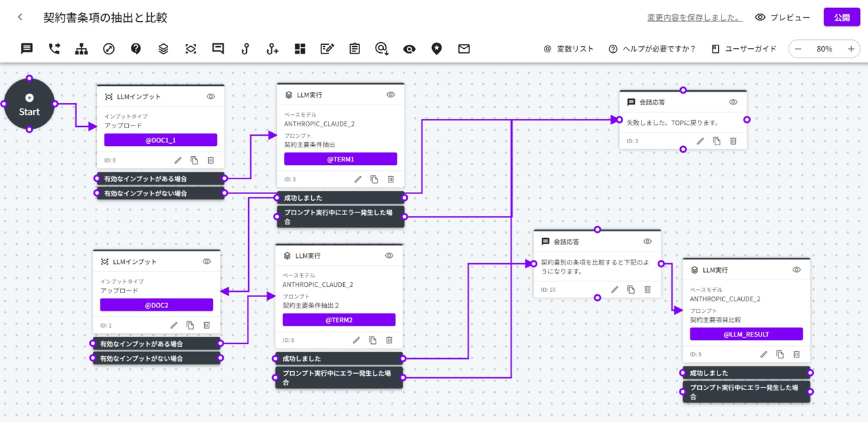This screenshot has height=422, width=868.
Task: Click the chat message icon in toolbar
Action: tap(26, 49)
